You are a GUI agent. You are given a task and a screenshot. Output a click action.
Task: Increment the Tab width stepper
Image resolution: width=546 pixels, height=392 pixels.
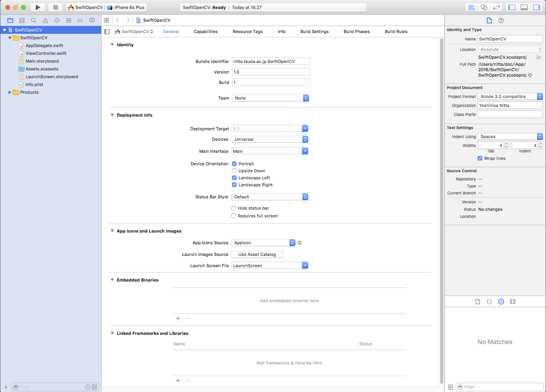pos(506,144)
